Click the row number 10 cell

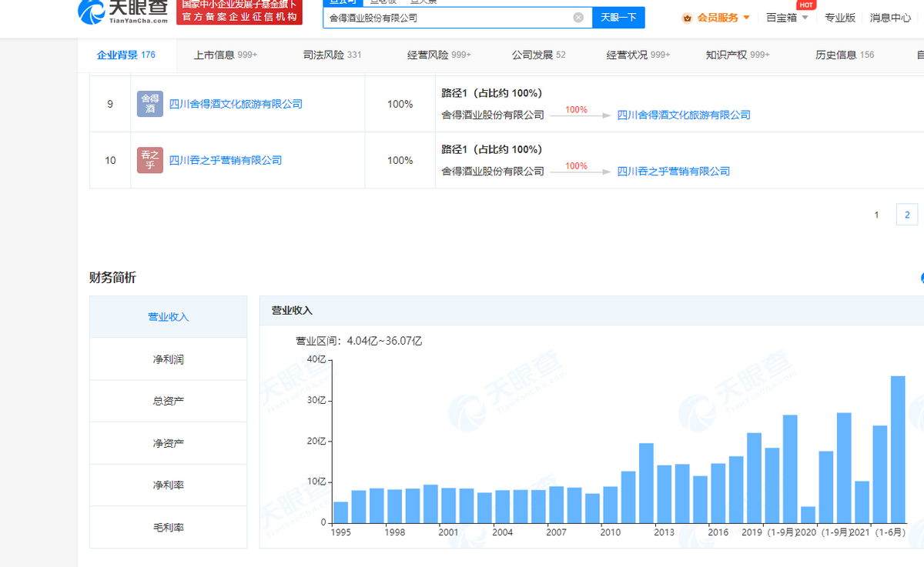point(110,160)
